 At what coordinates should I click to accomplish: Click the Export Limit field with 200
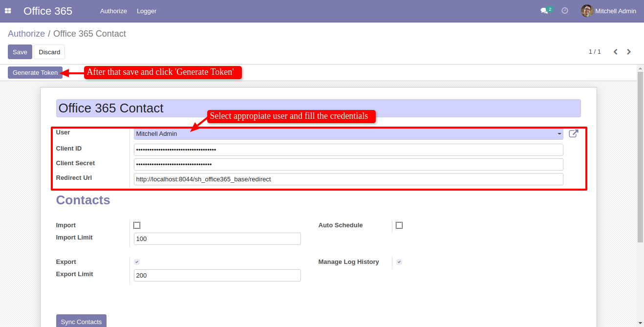(217, 275)
